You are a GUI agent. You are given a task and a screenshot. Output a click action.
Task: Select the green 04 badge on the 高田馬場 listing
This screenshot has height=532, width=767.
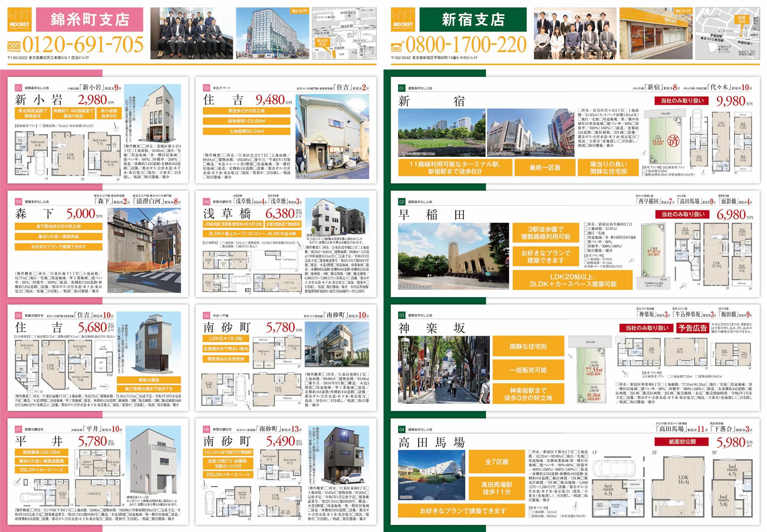(x=402, y=429)
